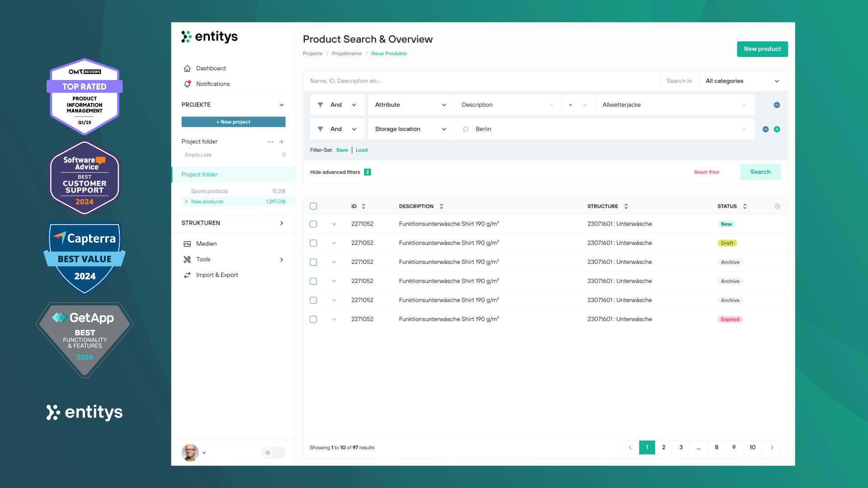The height and width of the screenshot is (488, 868).
Task: Tick the checkbox of the Draft status row
Action: [313, 243]
